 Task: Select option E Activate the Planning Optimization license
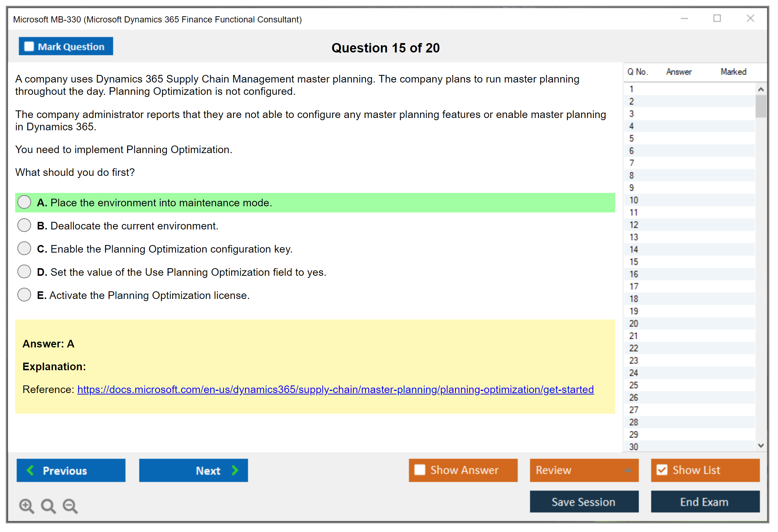(x=24, y=295)
